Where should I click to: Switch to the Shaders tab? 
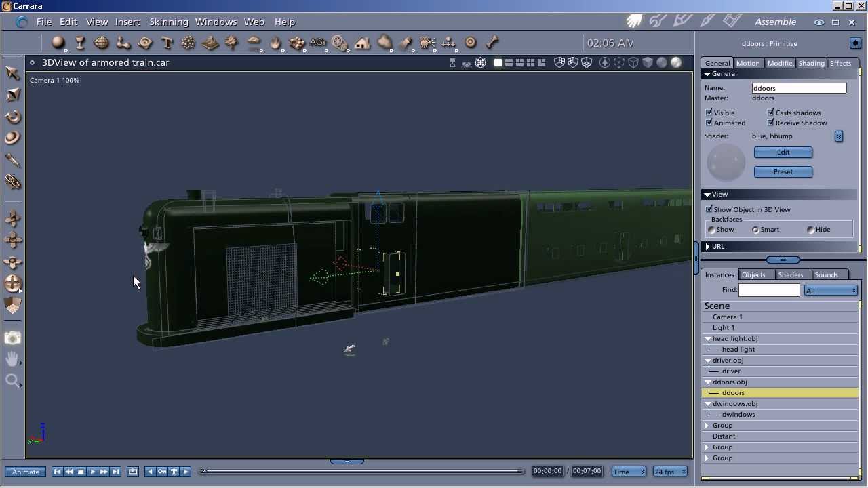click(x=790, y=274)
